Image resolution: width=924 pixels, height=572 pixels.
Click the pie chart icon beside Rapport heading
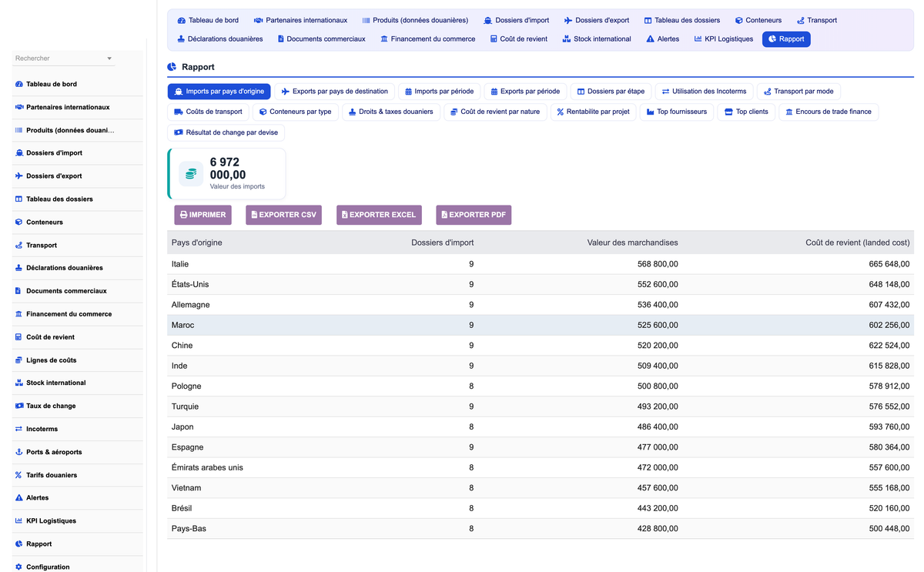(172, 67)
